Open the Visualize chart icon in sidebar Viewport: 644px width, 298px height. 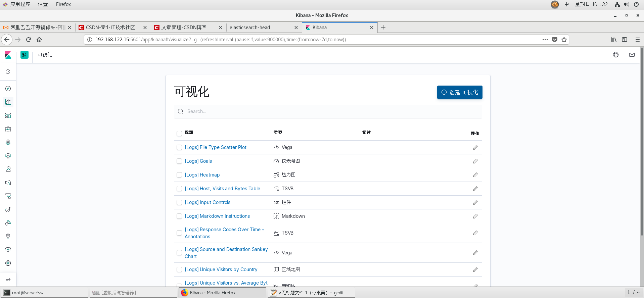[x=8, y=102]
